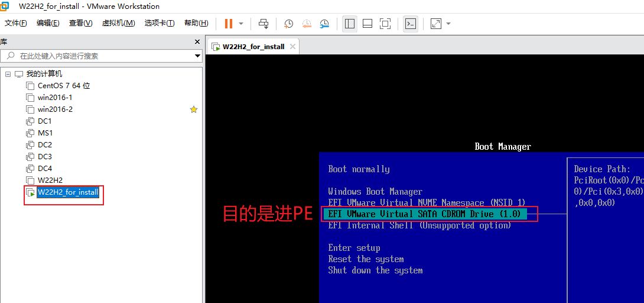Close the library panel

click(x=197, y=42)
